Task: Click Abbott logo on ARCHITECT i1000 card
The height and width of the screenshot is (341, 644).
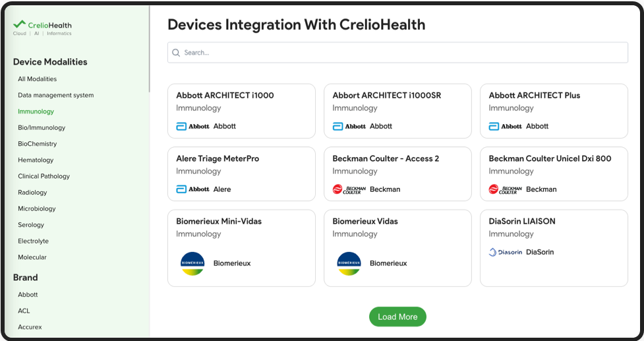Action: (193, 127)
